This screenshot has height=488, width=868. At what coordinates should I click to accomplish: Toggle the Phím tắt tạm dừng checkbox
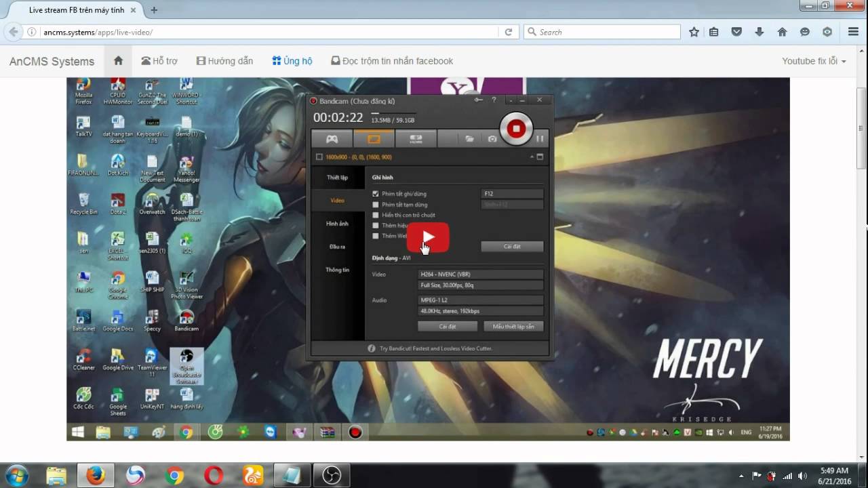[x=376, y=205]
